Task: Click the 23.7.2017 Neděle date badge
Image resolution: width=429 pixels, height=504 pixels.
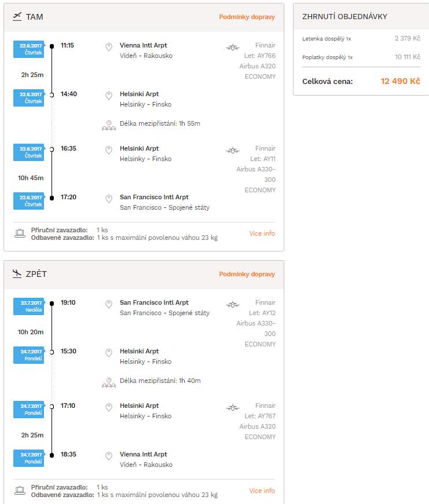Action: [x=28, y=306]
